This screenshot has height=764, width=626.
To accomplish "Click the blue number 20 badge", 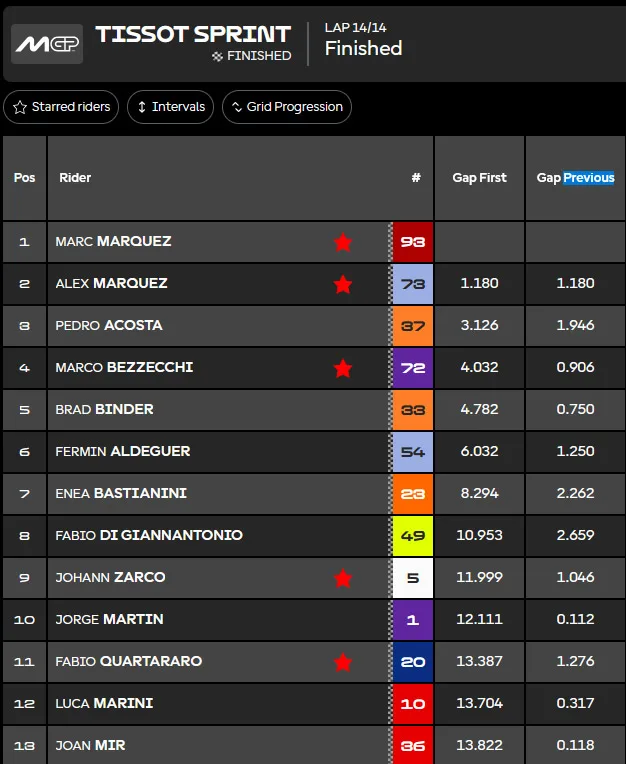I will click(413, 662).
